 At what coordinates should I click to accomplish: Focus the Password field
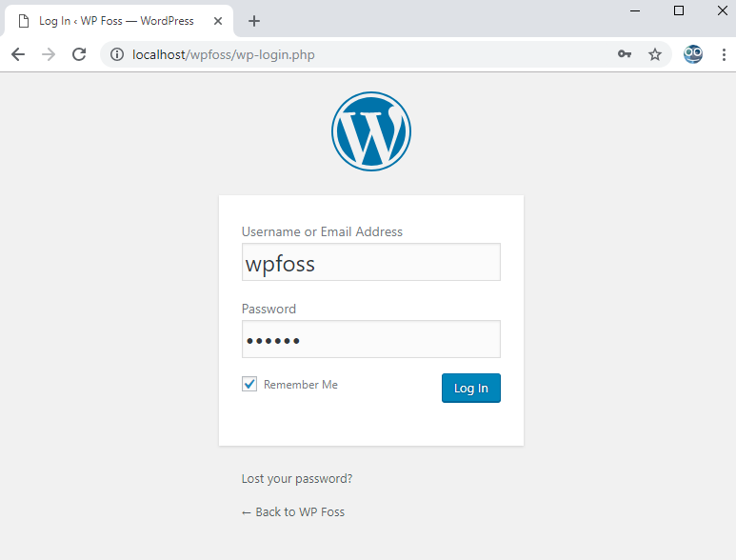[370, 339]
